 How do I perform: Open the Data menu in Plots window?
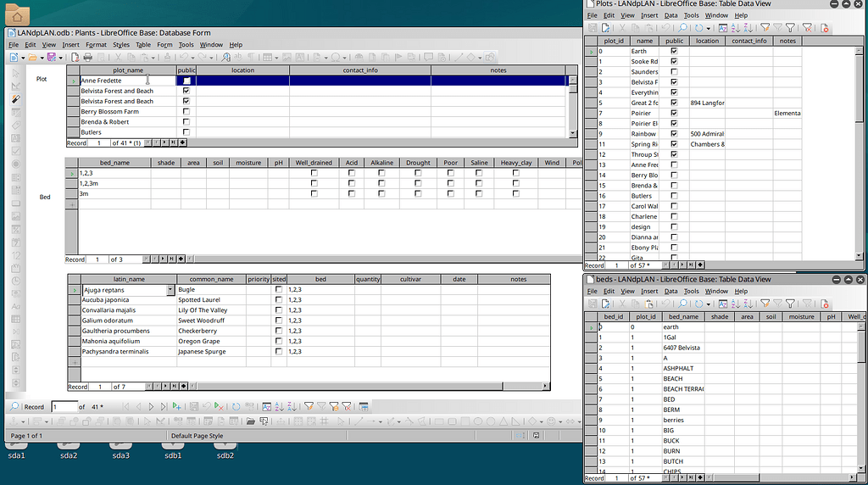click(670, 15)
